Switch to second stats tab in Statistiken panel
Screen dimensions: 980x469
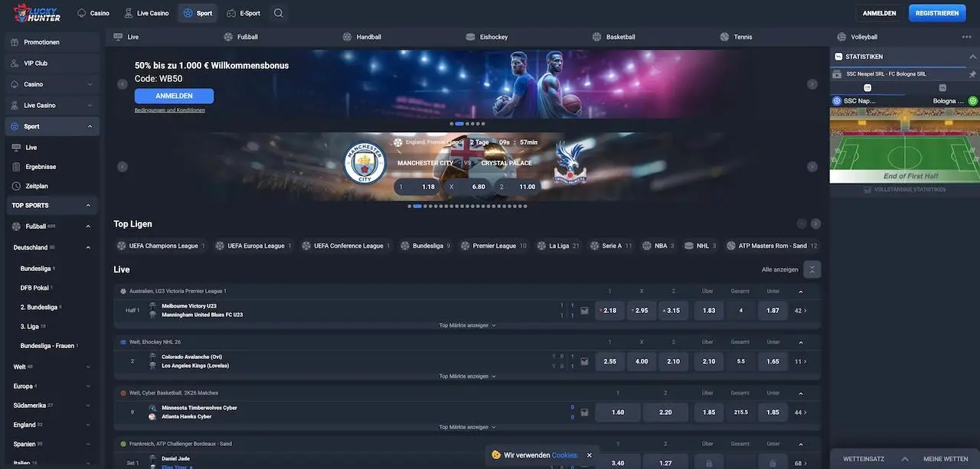click(x=942, y=88)
